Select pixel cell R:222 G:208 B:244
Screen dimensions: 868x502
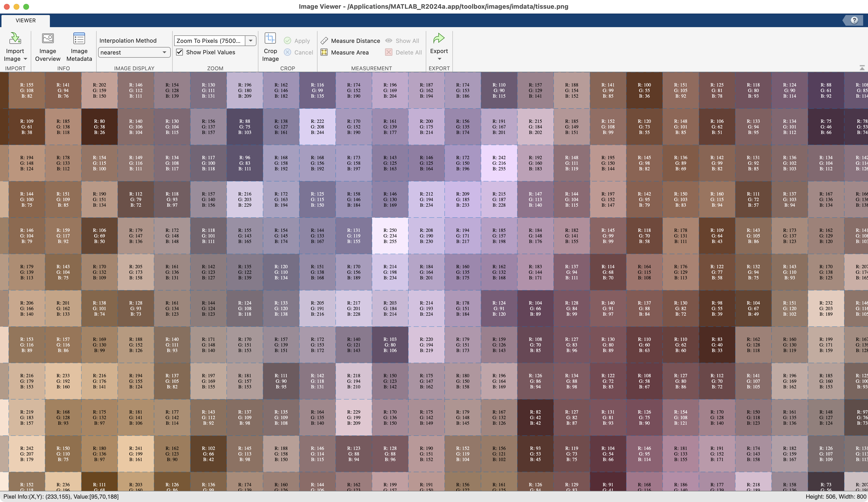pyautogui.click(x=317, y=127)
